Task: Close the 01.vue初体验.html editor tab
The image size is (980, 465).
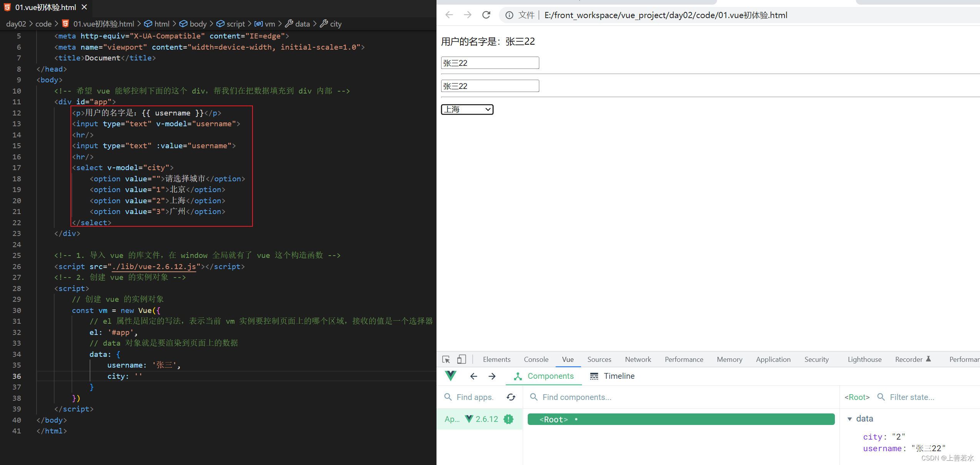Action: [84, 7]
